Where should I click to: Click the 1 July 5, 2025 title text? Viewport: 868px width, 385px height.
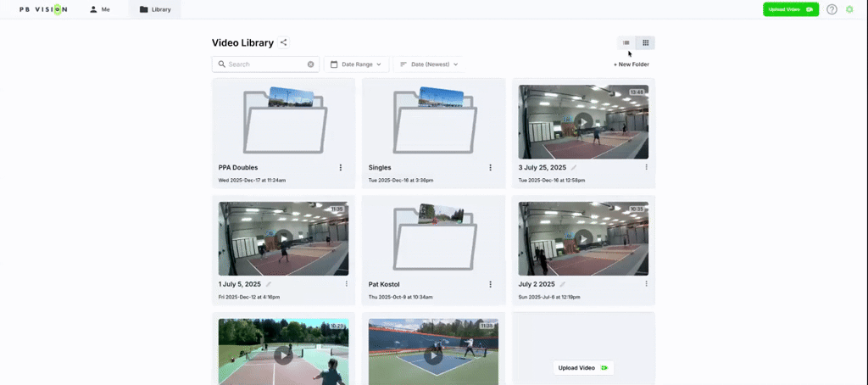pos(240,284)
